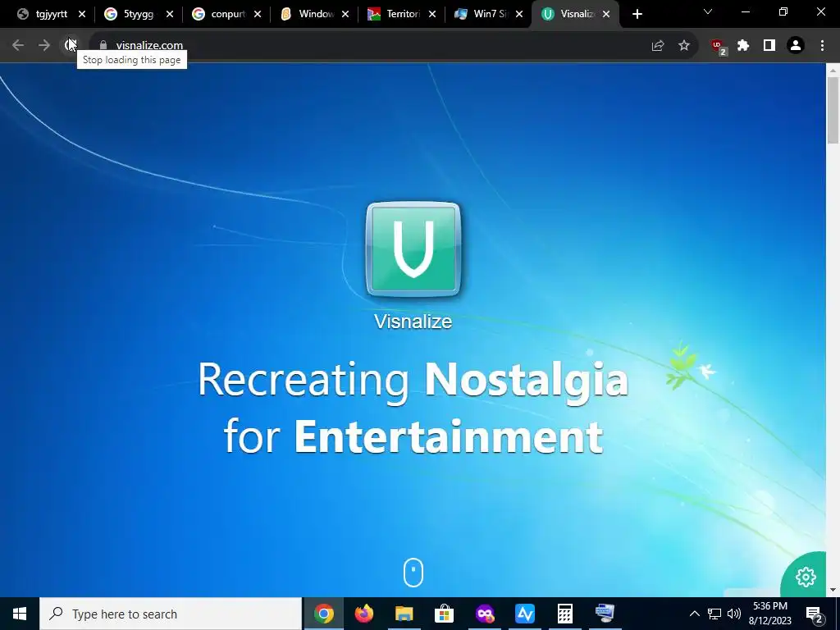Stop loading this page
This screenshot has width=840, height=630.
71,45
